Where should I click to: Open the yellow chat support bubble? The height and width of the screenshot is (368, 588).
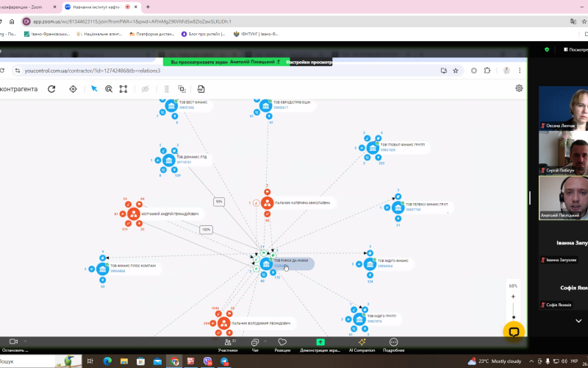click(514, 332)
